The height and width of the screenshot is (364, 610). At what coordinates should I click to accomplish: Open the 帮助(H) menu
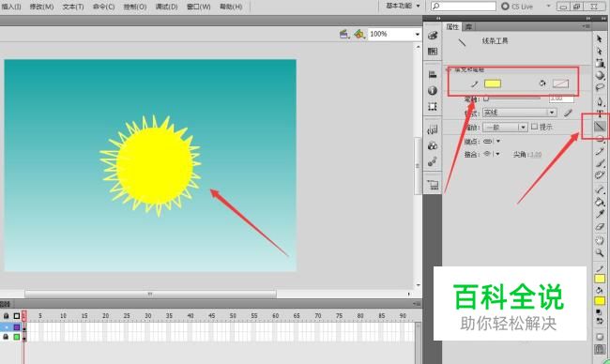(x=231, y=7)
